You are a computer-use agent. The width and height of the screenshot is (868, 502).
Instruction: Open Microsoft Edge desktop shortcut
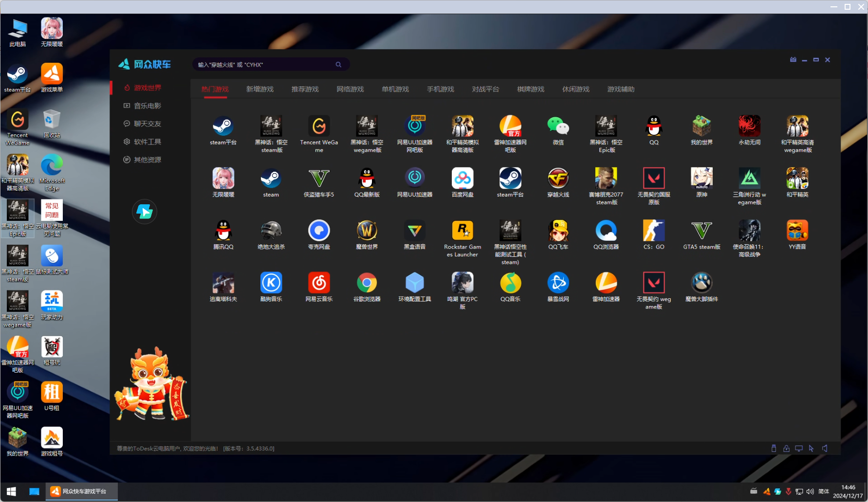[x=52, y=173]
